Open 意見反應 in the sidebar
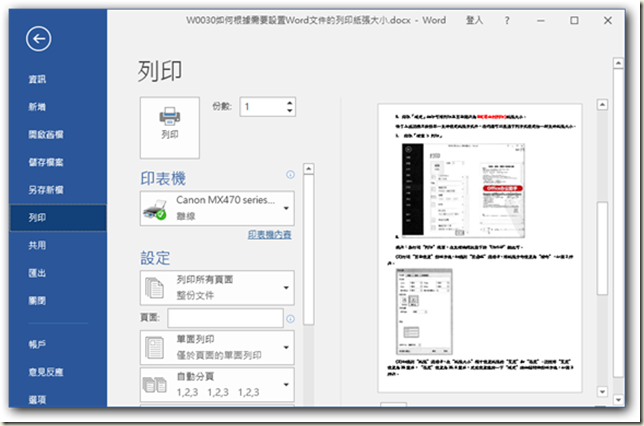Image resolution: width=644 pixels, height=426 pixels. [x=46, y=372]
